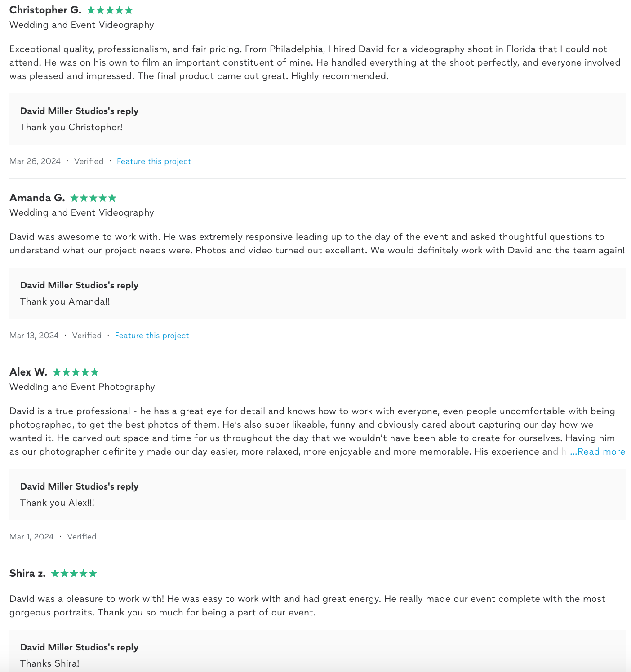
Task: Expand Alex W.'s review with Read more
Action: pyautogui.click(x=597, y=451)
